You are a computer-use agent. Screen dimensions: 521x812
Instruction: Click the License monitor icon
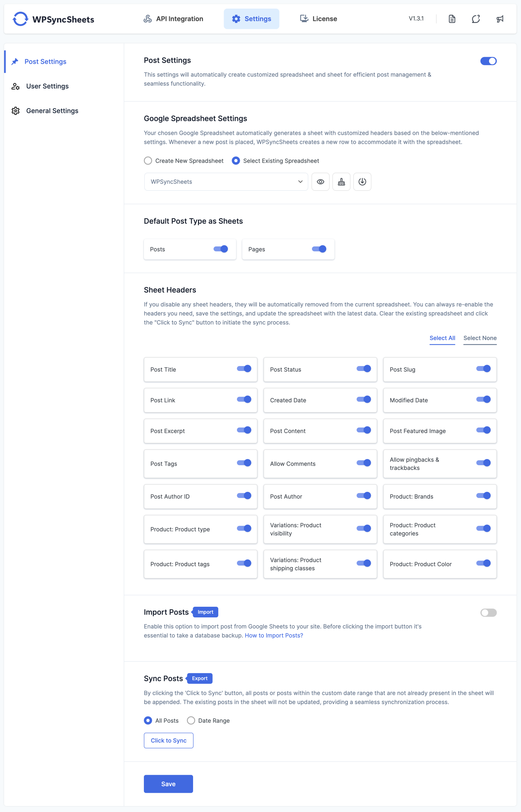click(x=304, y=19)
